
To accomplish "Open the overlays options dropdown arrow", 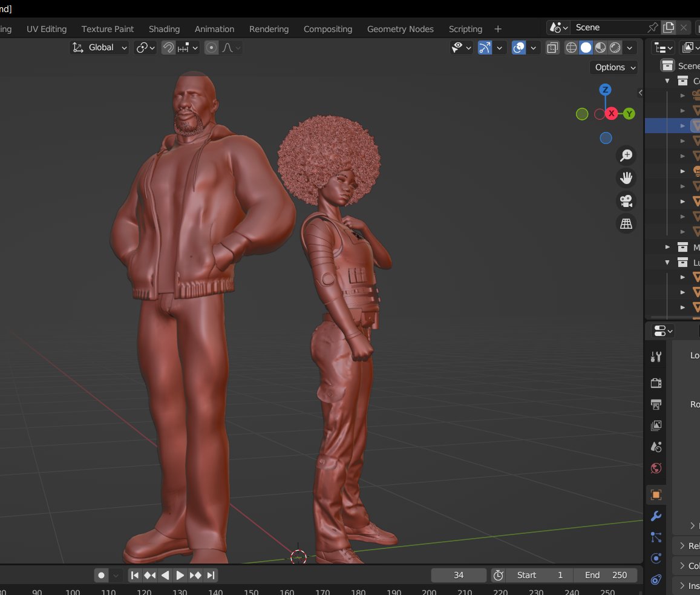I will tap(533, 48).
